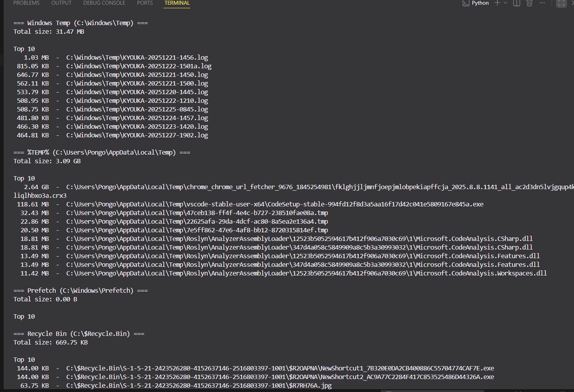Screen dimensions: 574x392
Task: Close the bottom panel
Action: pos(572,3)
